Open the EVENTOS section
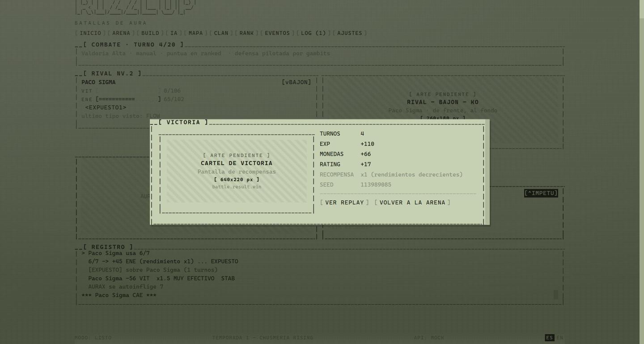Screen dimensions: 644x344 tap(277, 33)
